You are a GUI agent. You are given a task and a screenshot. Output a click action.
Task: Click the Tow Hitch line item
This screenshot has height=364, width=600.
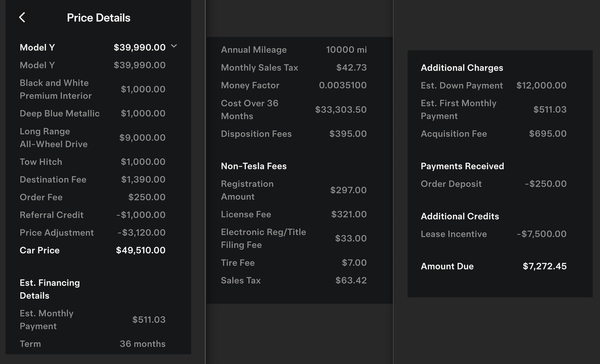(x=92, y=162)
